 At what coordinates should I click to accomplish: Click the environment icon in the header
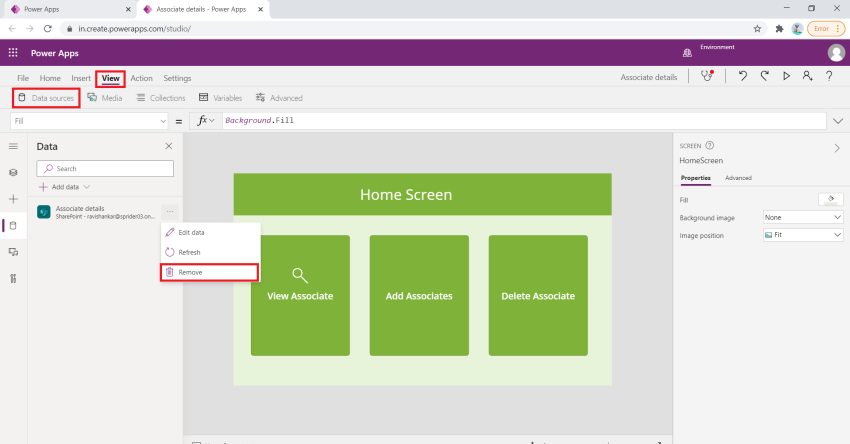pyautogui.click(x=687, y=53)
